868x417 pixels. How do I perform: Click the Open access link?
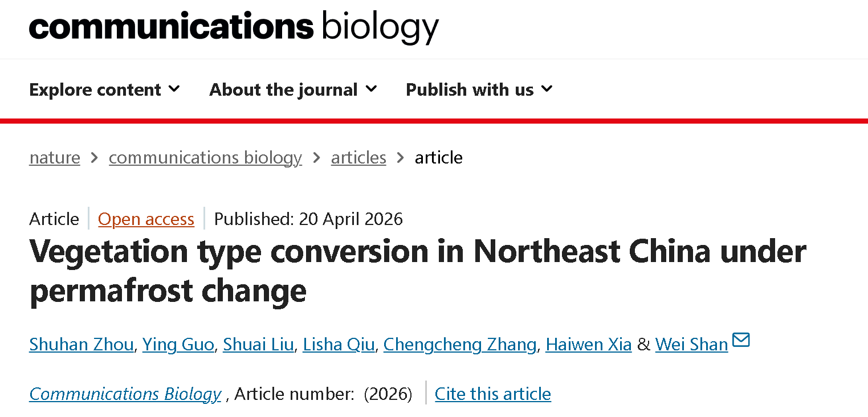(146, 219)
